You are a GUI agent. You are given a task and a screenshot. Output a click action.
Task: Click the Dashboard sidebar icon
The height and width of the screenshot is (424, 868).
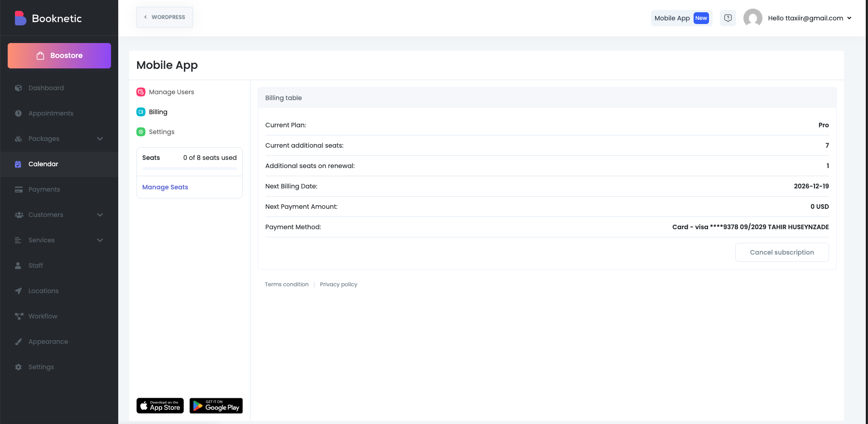click(x=18, y=88)
